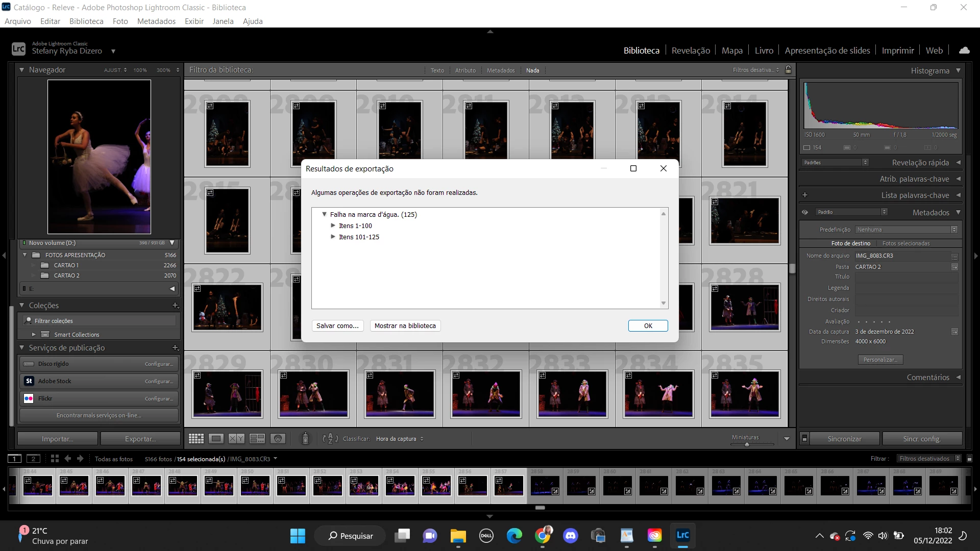Screen dimensions: 980x551
Task: Open Survey view icon
Action: click(x=257, y=439)
